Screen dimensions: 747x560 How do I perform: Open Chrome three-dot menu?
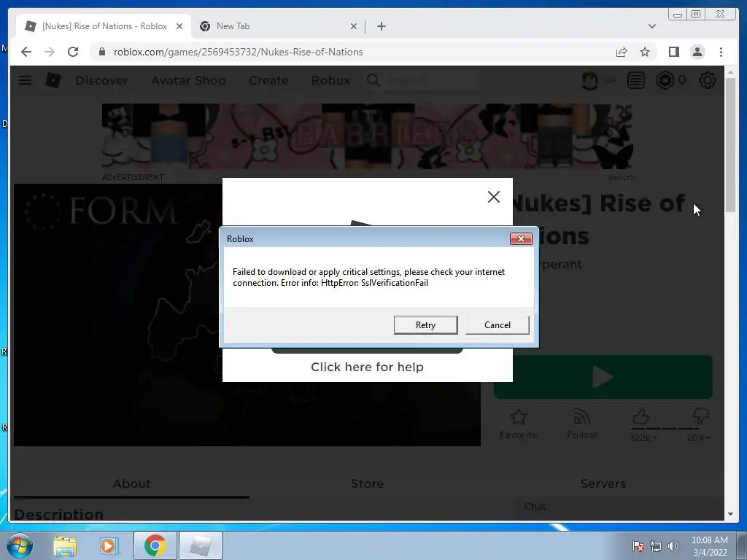pyautogui.click(x=721, y=52)
